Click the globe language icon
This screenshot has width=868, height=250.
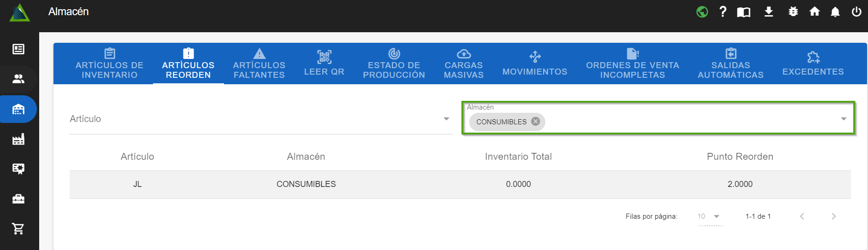(x=702, y=12)
